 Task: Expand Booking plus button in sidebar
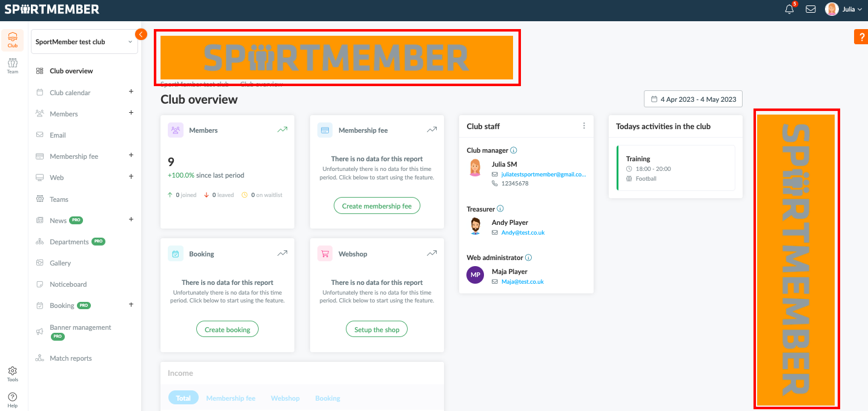click(131, 304)
